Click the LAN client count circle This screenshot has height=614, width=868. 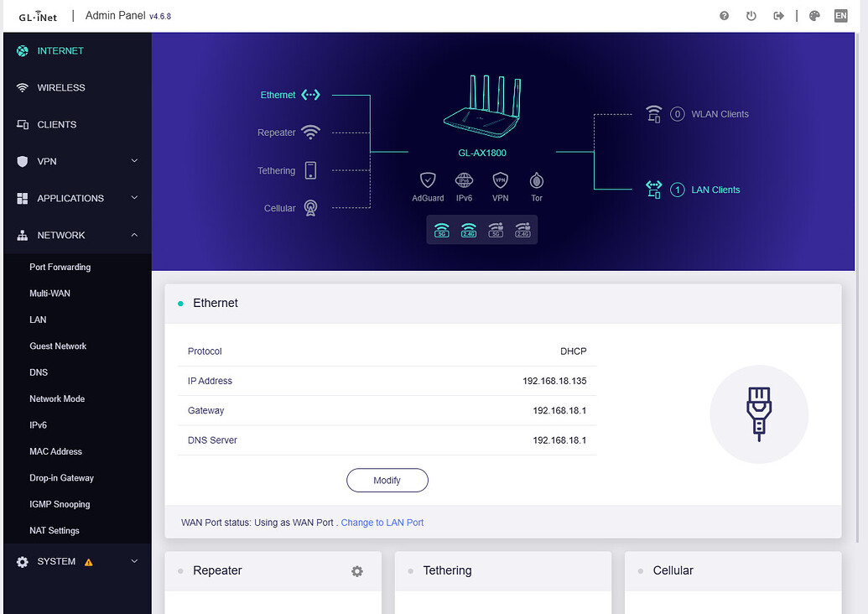point(677,190)
